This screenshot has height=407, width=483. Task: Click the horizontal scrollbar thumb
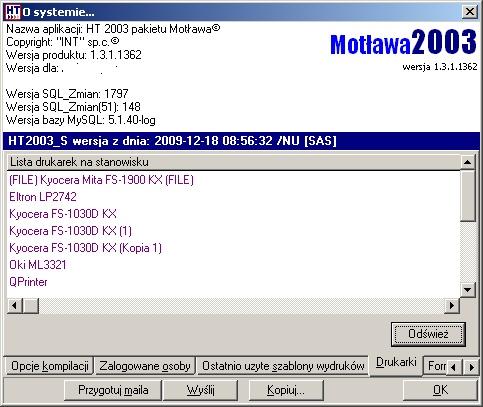click(x=31, y=305)
